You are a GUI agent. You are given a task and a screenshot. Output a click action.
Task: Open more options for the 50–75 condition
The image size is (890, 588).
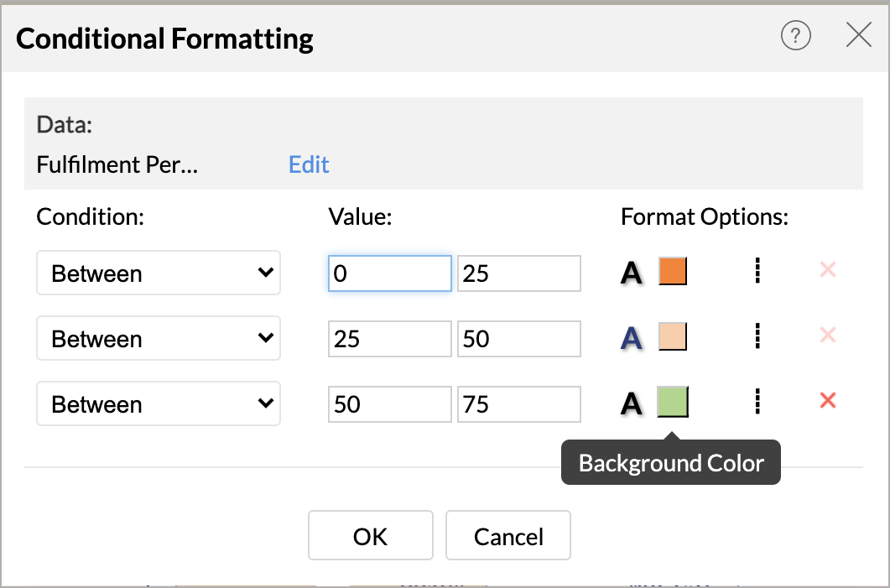click(x=757, y=402)
